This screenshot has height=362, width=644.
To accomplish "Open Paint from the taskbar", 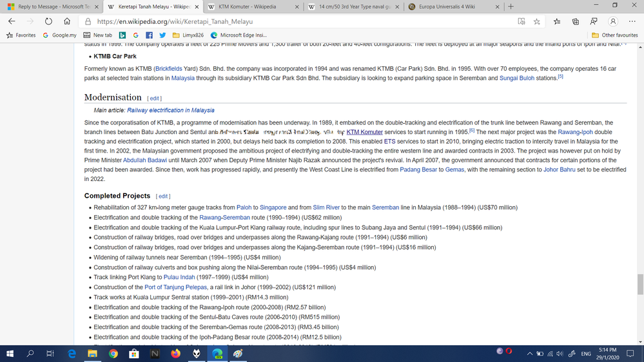I will [x=238, y=354].
